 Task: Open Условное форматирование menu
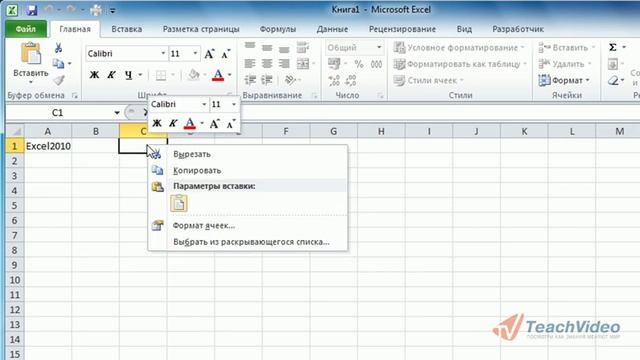point(459,48)
